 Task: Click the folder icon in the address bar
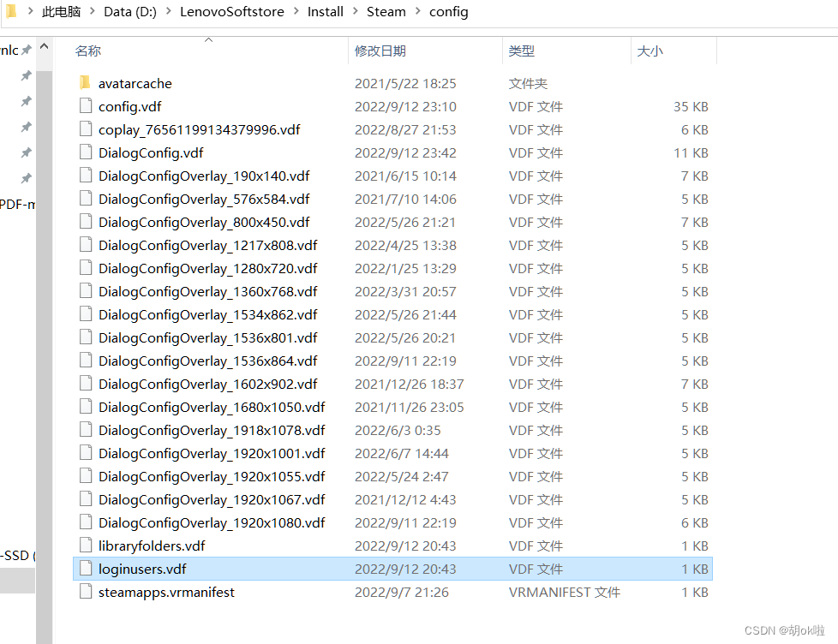[x=13, y=11]
